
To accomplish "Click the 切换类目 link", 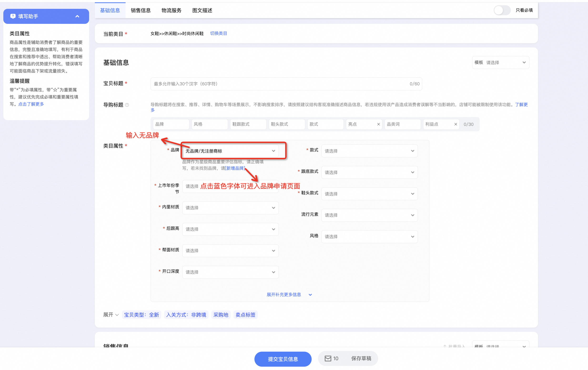I will (x=218, y=33).
